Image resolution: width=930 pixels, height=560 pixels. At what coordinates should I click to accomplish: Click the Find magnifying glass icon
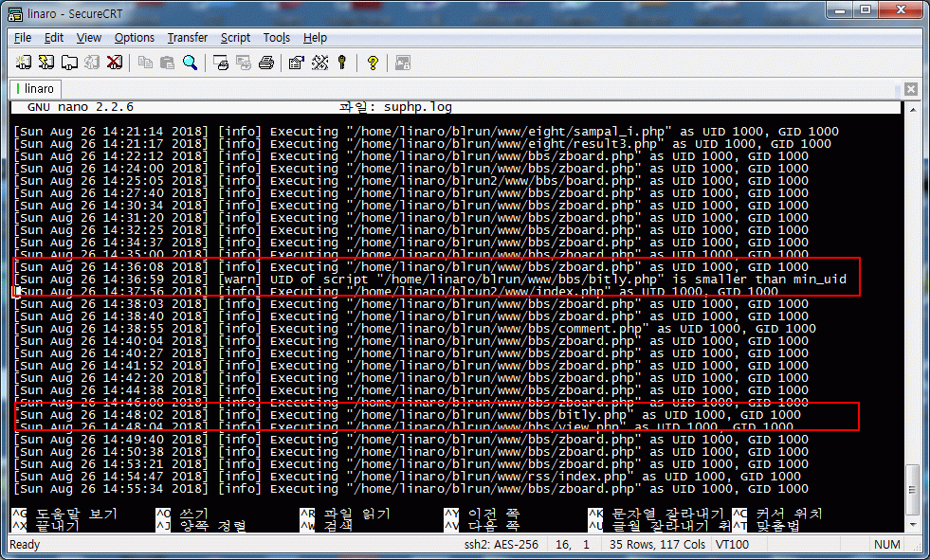[x=191, y=63]
